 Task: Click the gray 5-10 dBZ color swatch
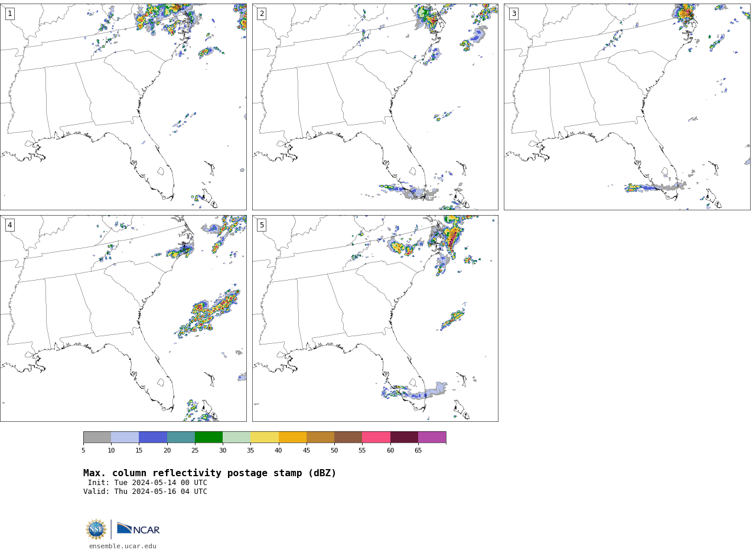point(97,437)
